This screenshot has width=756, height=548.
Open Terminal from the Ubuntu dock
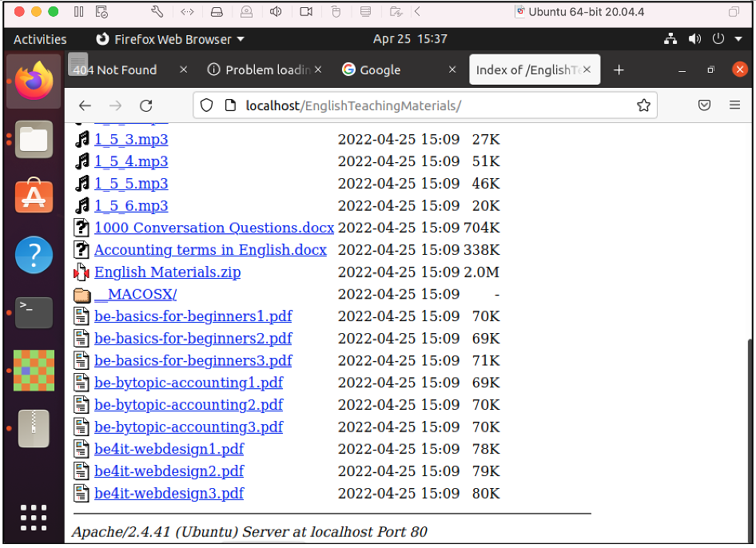pos(34,312)
